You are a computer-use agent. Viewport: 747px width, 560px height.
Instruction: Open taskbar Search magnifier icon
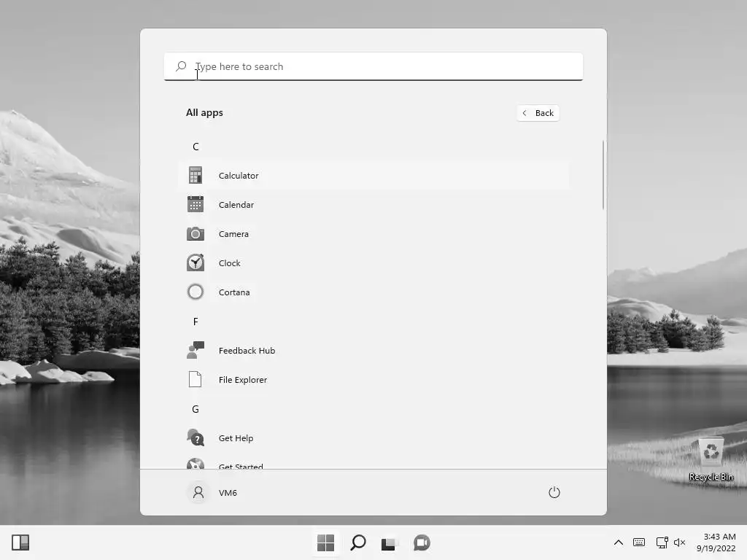coord(357,542)
